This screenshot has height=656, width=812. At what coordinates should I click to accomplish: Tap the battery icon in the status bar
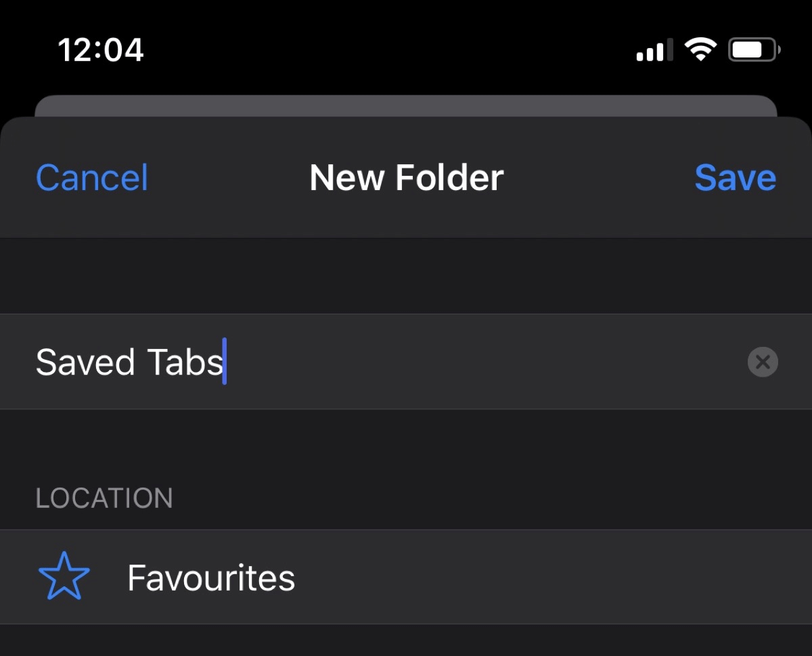(x=753, y=48)
